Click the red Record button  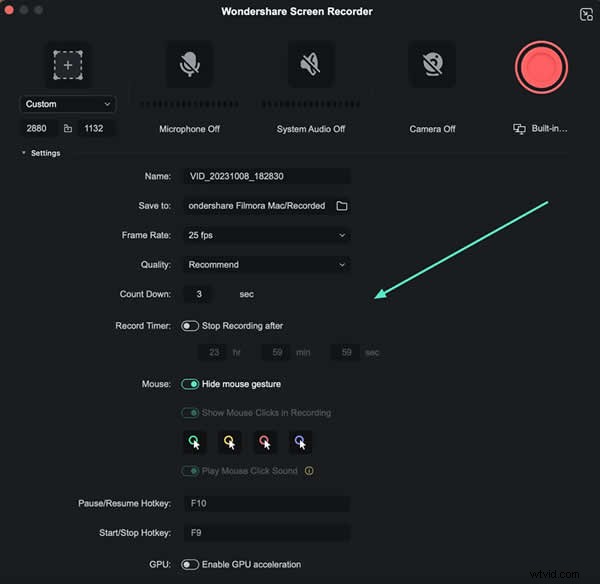point(541,67)
